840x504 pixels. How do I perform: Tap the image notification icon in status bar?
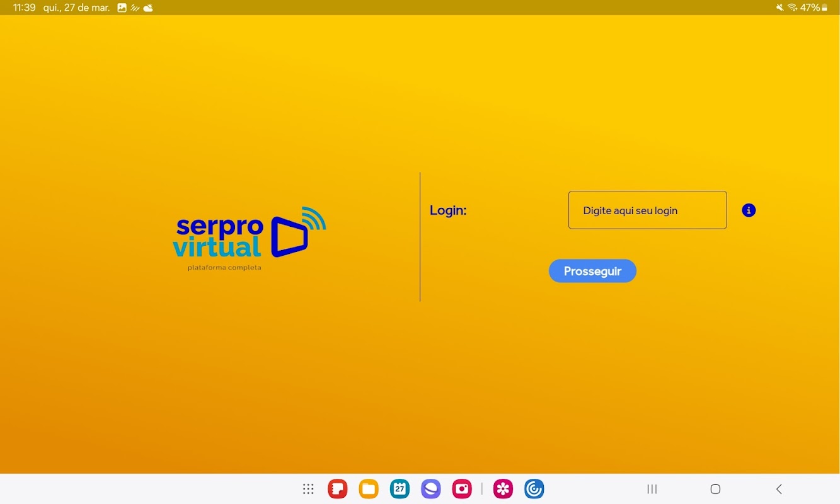[122, 8]
